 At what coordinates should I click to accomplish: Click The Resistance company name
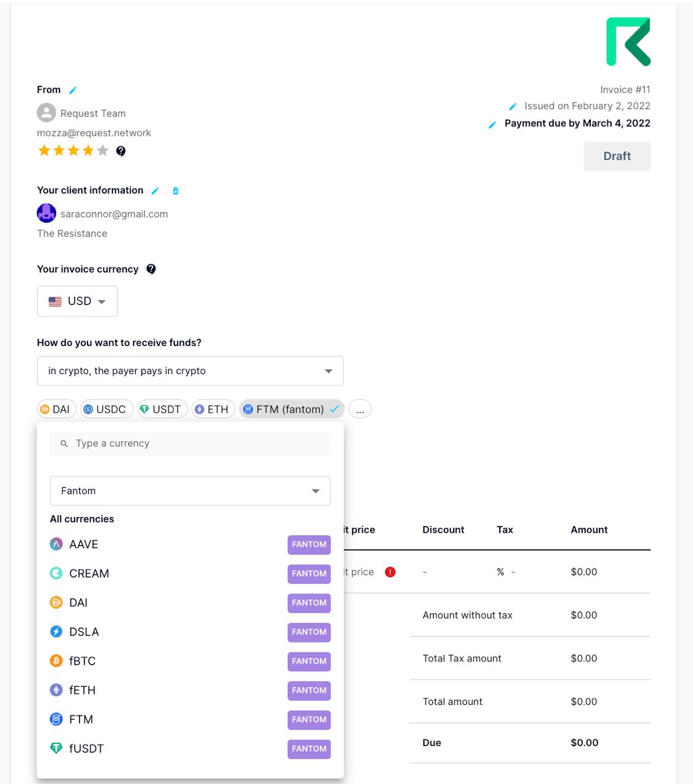[72, 233]
